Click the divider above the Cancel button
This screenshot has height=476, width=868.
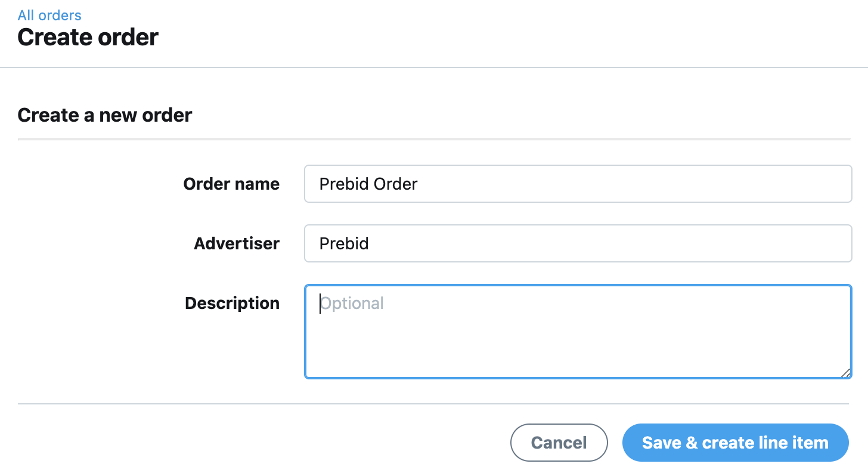pyautogui.click(x=433, y=404)
